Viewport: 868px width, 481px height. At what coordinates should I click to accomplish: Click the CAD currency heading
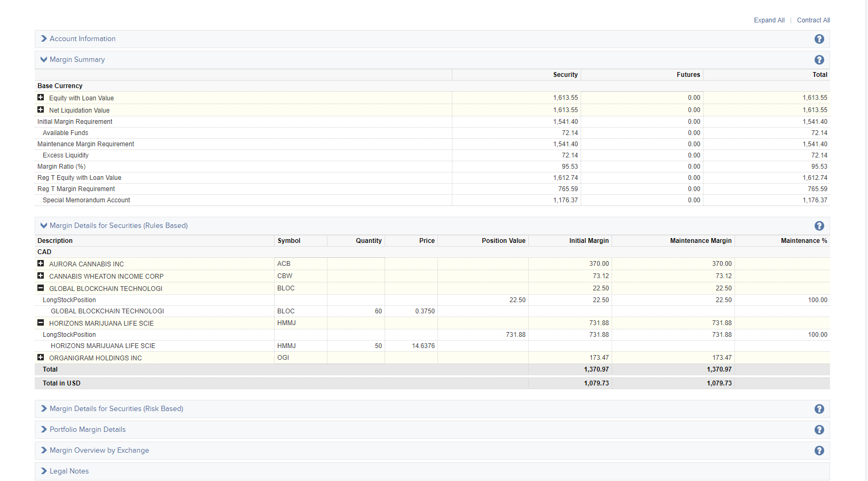44,252
